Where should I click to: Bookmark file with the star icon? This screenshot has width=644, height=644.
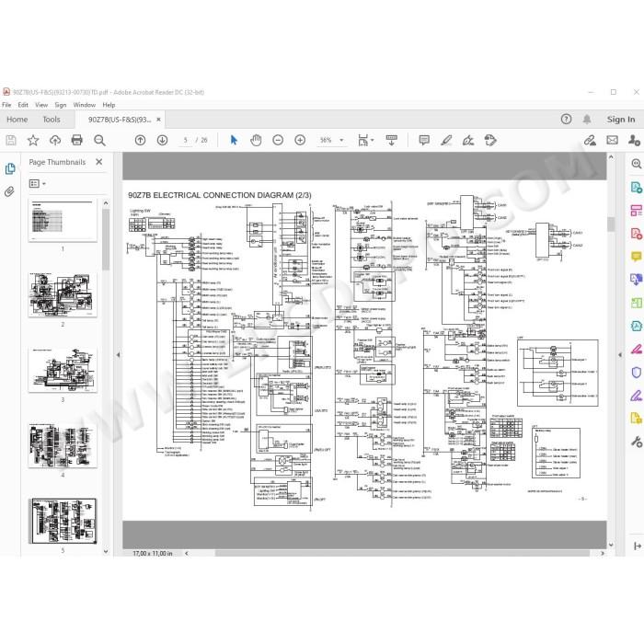33,140
